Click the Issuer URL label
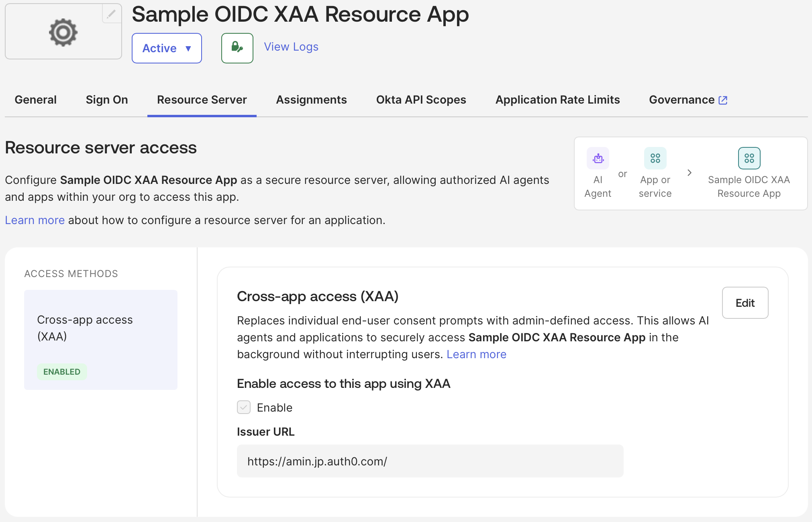812x522 pixels. coord(266,432)
